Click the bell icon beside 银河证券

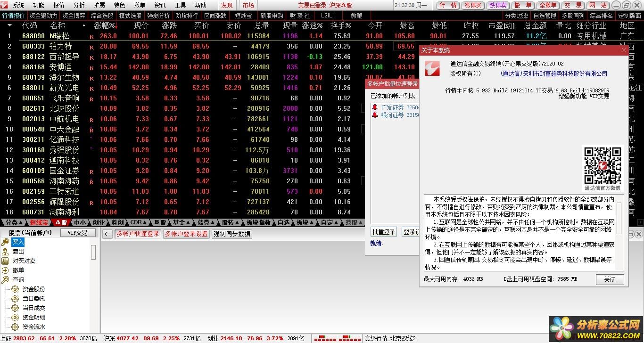point(375,115)
